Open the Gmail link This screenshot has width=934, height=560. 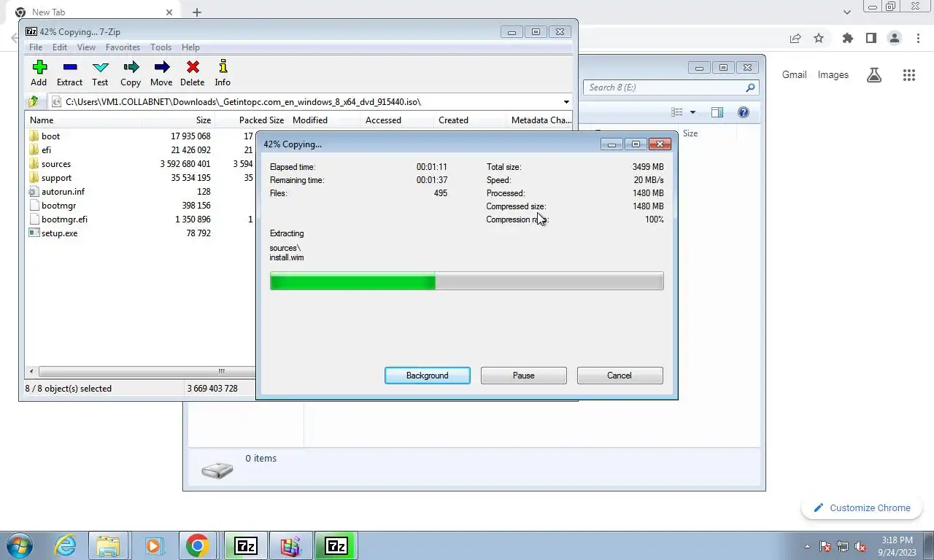coord(795,74)
